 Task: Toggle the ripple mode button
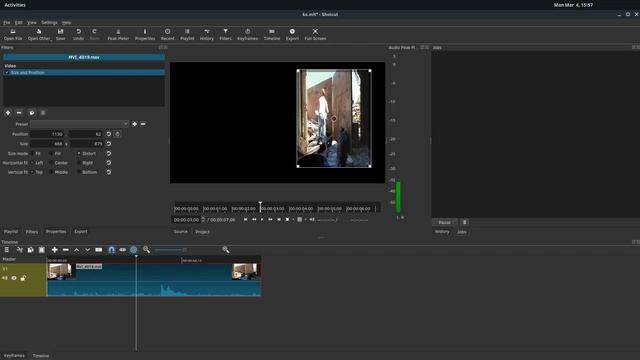tap(134, 250)
